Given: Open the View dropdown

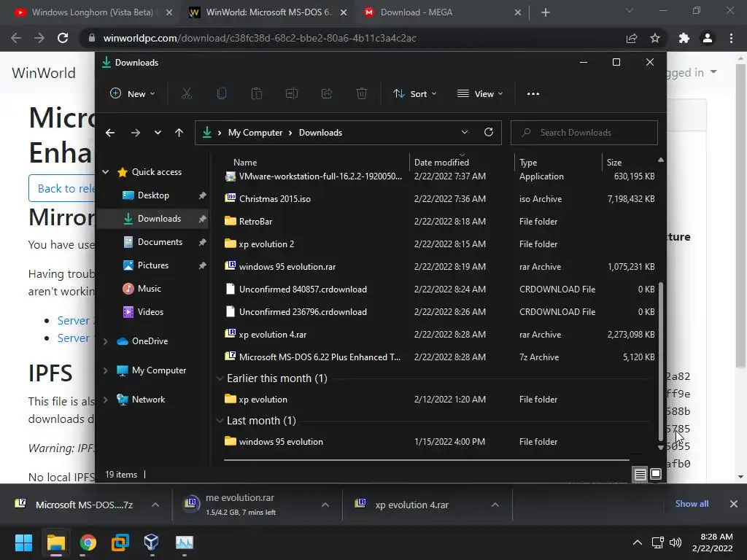Looking at the screenshot, I should tap(480, 94).
